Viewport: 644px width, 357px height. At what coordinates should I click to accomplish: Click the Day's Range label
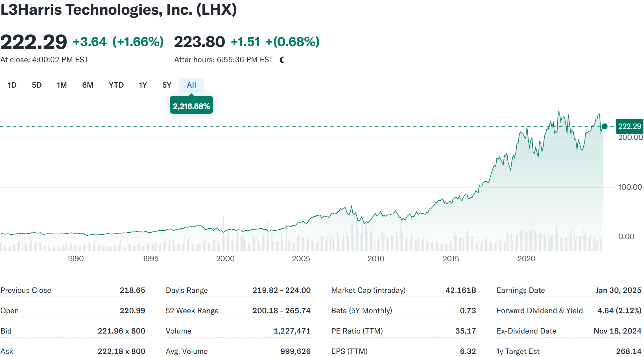[x=187, y=290]
